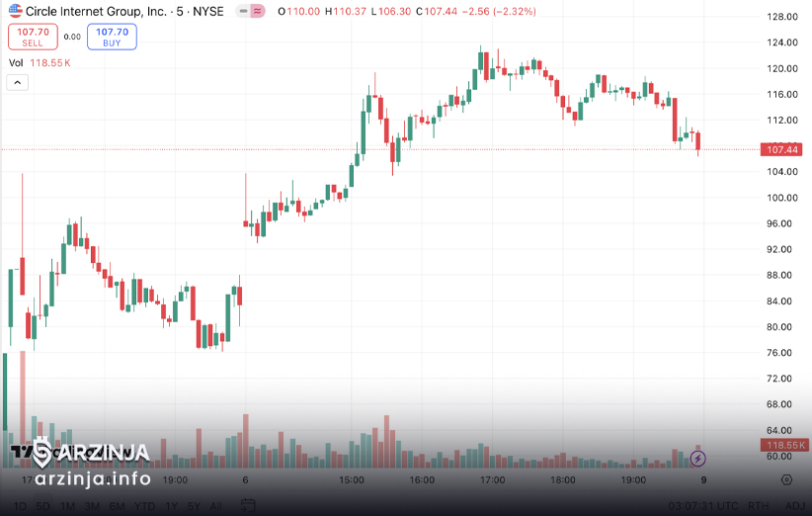This screenshot has height=516, width=812.
Task: Open the 03:07:31 UTC timezone menu
Action: [702, 506]
